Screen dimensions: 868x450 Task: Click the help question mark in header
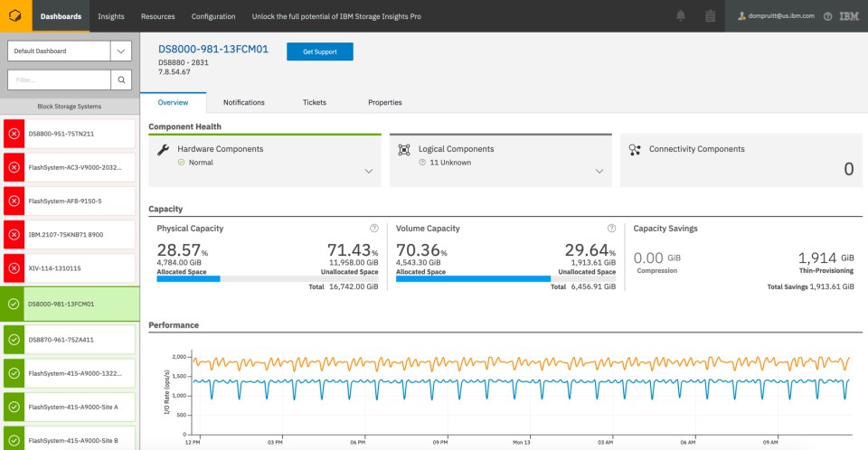pyautogui.click(x=827, y=16)
